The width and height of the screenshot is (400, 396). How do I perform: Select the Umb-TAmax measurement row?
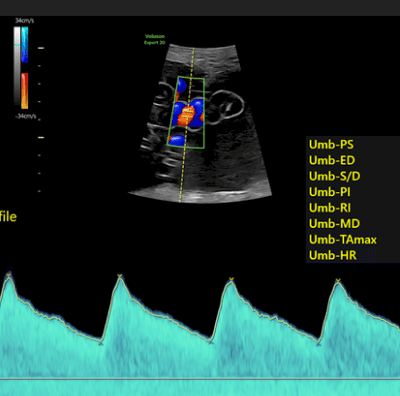343,239
